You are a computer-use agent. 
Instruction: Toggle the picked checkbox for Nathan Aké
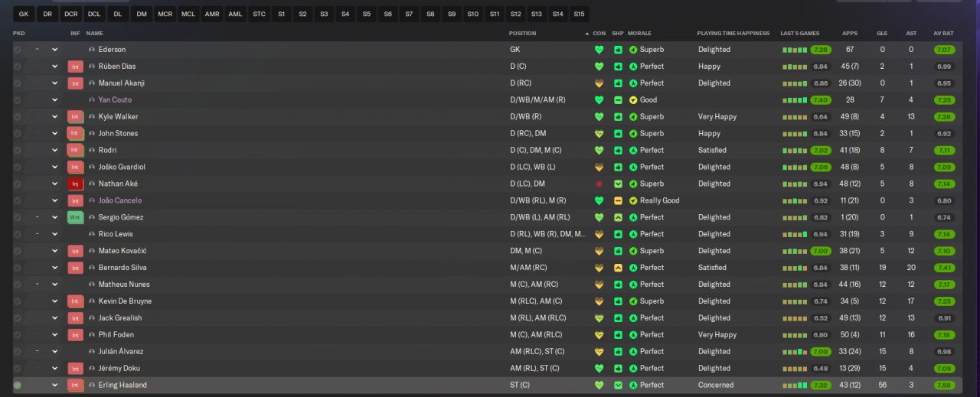point(18,184)
